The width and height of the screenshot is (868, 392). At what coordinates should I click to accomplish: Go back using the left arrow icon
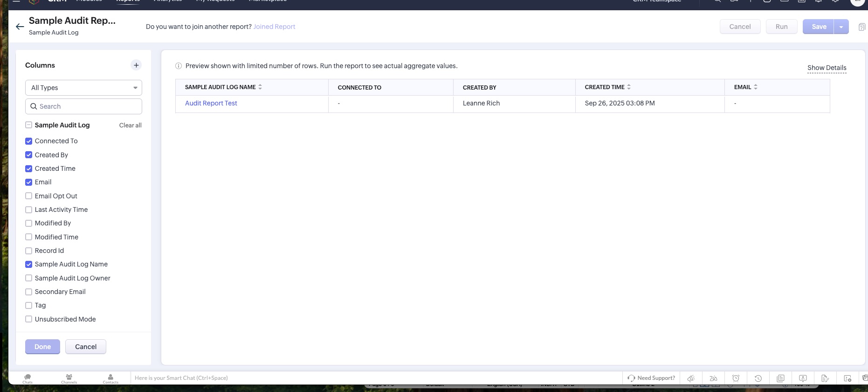[20, 27]
